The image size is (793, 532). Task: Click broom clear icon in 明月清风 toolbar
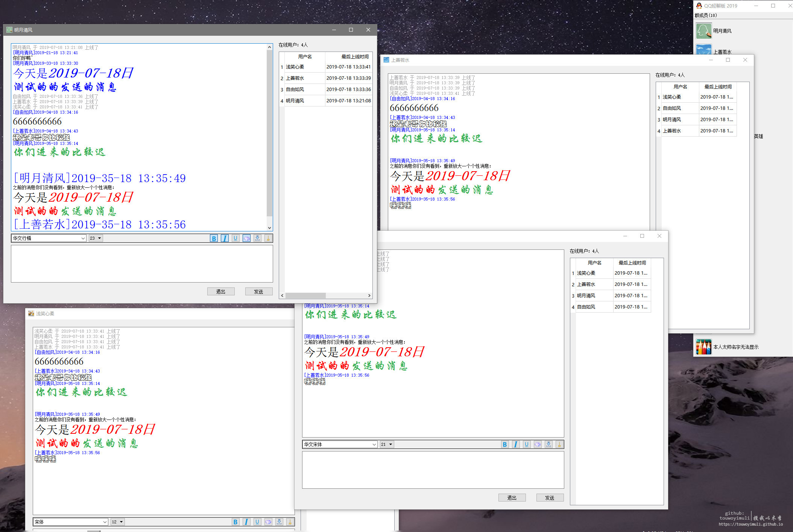point(268,238)
